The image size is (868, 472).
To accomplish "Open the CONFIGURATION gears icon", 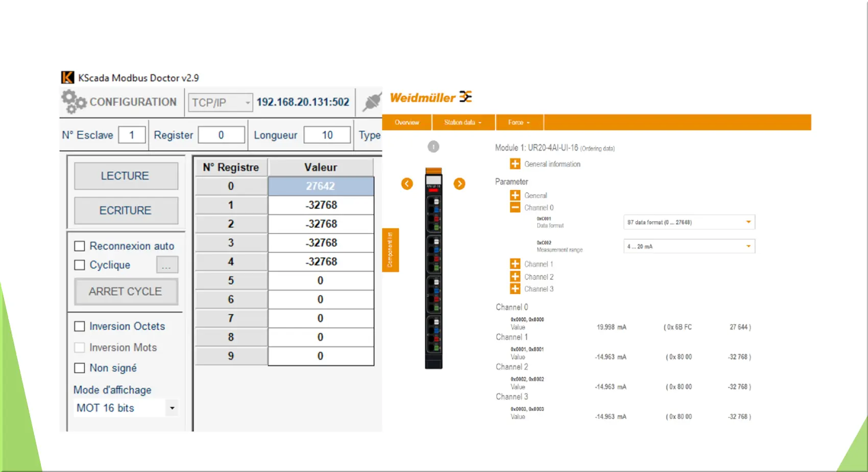I will pyautogui.click(x=74, y=101).
